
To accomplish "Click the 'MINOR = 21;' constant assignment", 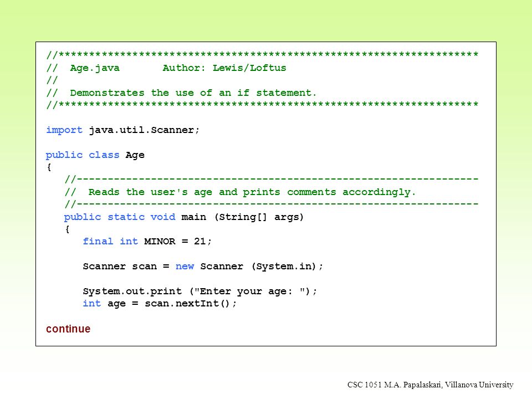I will pos(178,242).
